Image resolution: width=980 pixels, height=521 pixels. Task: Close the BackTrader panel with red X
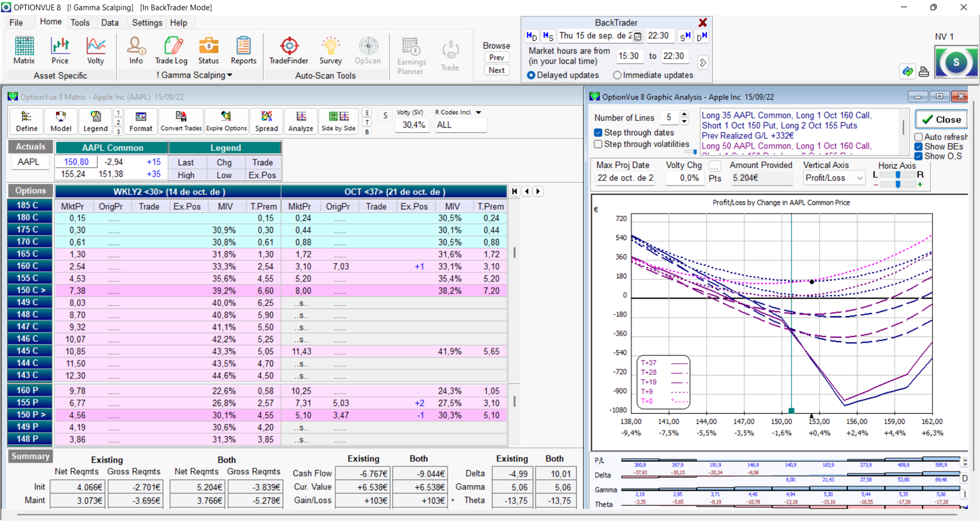703,23
